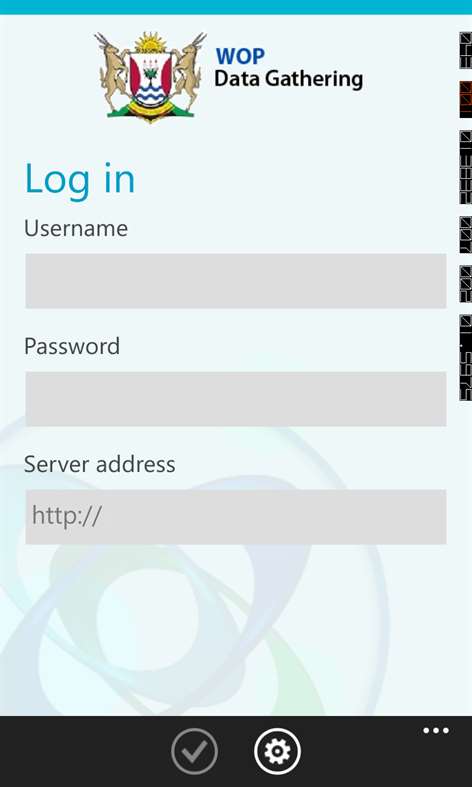Click the Server address label
The height and width of the screenshot is (787, 472).
click(99, 464)
